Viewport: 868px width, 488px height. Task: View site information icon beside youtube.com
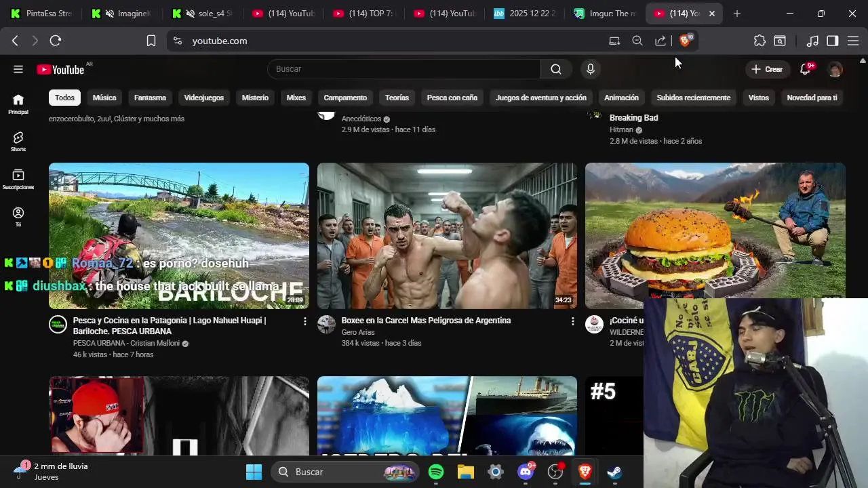click(178, 41)
